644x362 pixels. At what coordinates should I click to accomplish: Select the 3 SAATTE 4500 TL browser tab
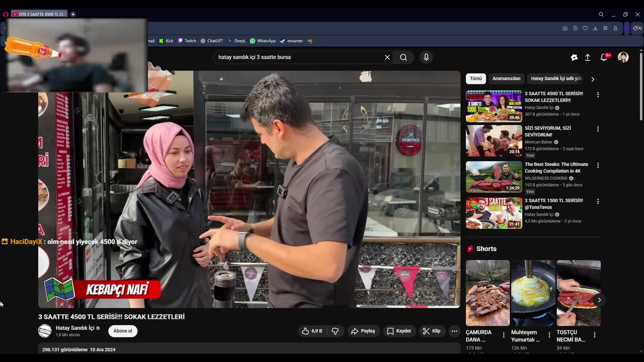pyautogui.click(x=39, y=14)
